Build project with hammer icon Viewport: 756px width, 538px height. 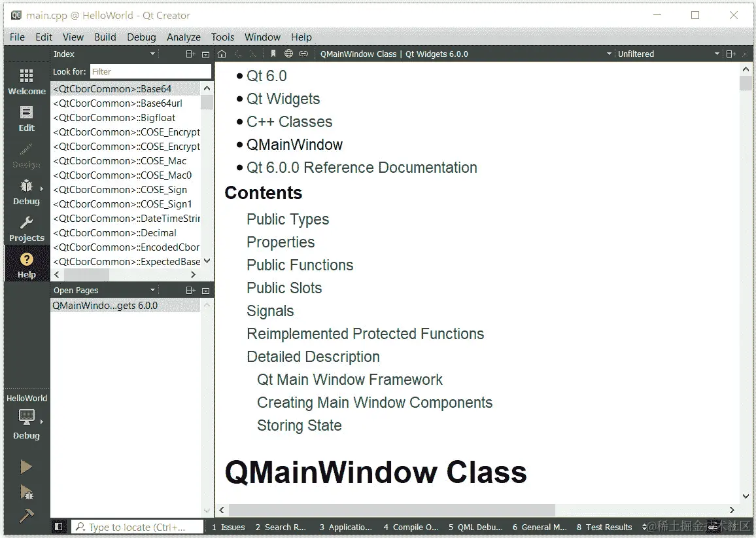tap(27, 516)
